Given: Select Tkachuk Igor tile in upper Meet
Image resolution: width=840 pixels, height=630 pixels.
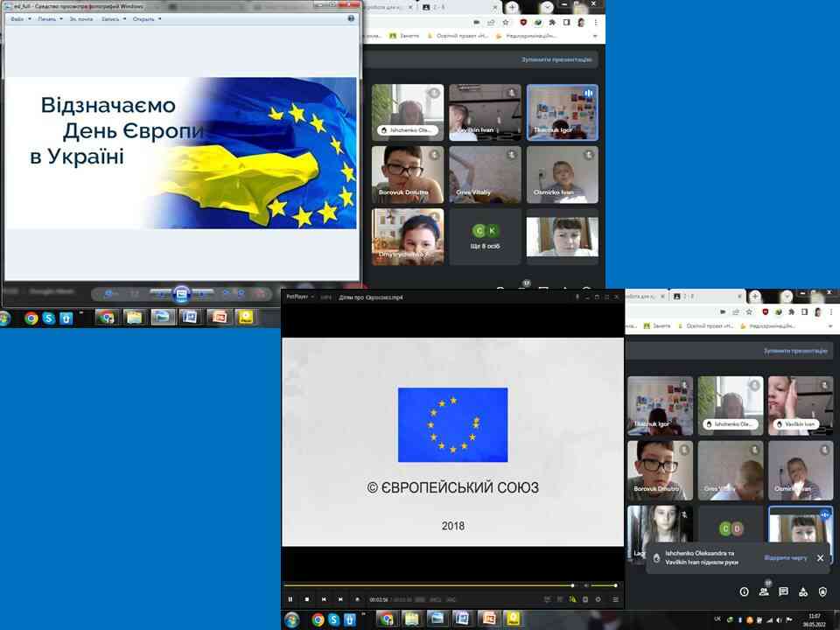Looking at the screenshot, I should [562, 112].
